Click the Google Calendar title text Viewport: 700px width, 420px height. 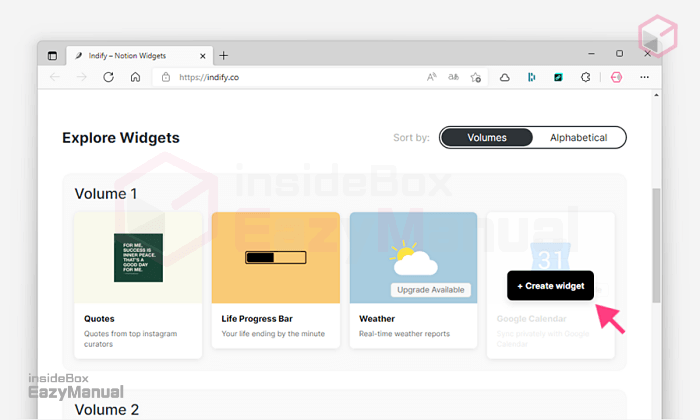point(531,319)
